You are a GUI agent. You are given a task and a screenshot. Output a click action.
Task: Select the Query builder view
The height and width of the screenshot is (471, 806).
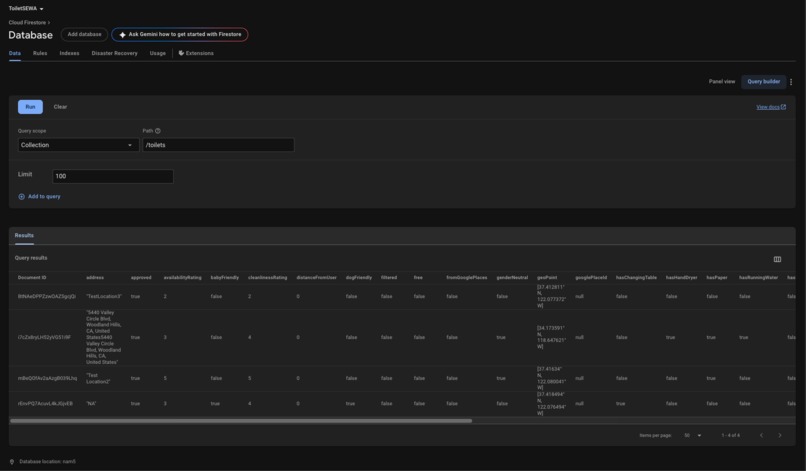pyautogui.click(x=763, y=82)
